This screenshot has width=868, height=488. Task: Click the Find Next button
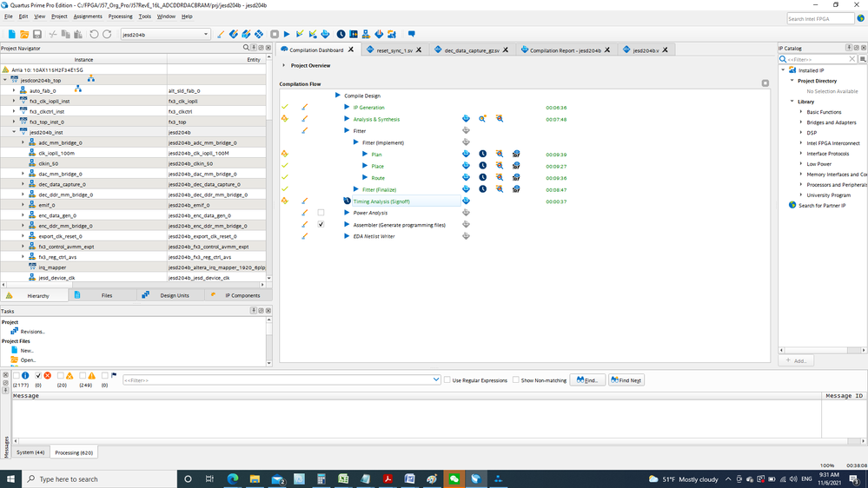(x=626, y=380)
